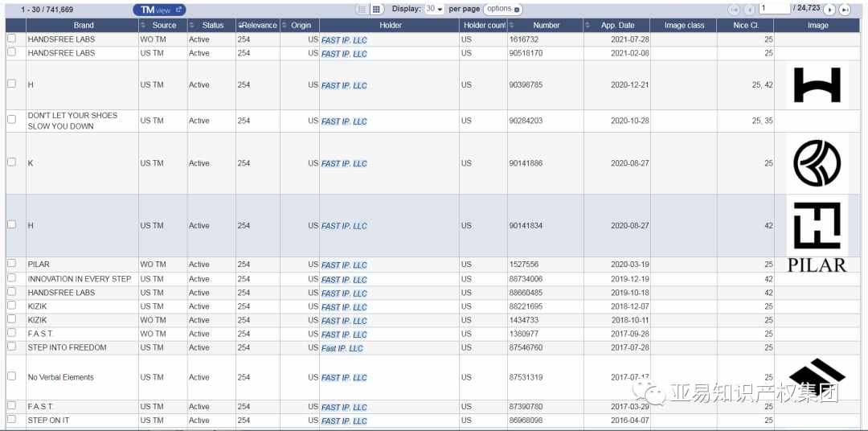Click application date 2020-12-21
Viewport: 868px width, 431px height.
[630, 84]
